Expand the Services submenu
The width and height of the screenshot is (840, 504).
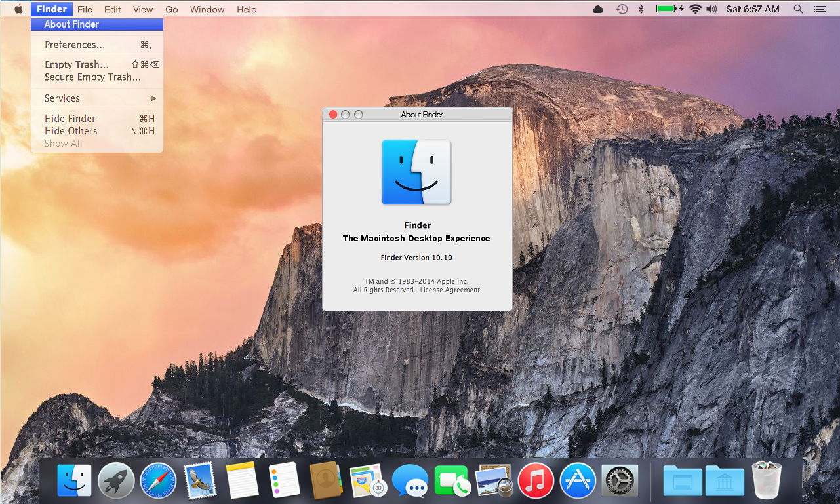click(x=97, y=98)
